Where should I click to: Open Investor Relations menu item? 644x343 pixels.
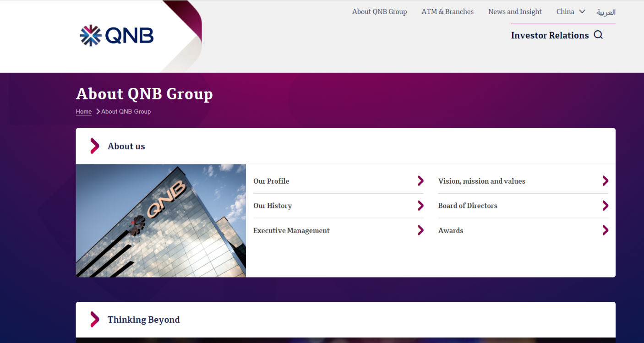[550, 35]
